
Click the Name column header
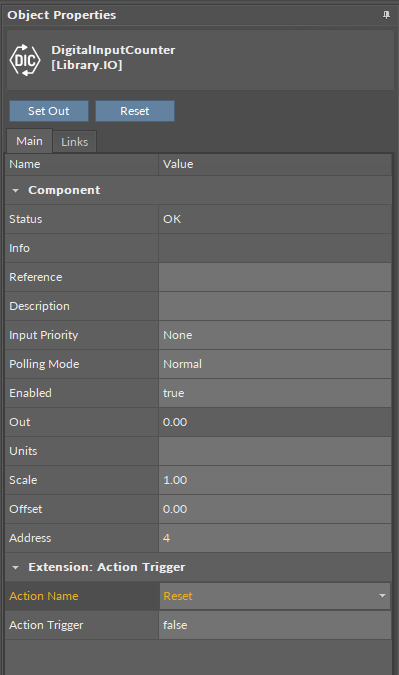(x=82, y=164)
